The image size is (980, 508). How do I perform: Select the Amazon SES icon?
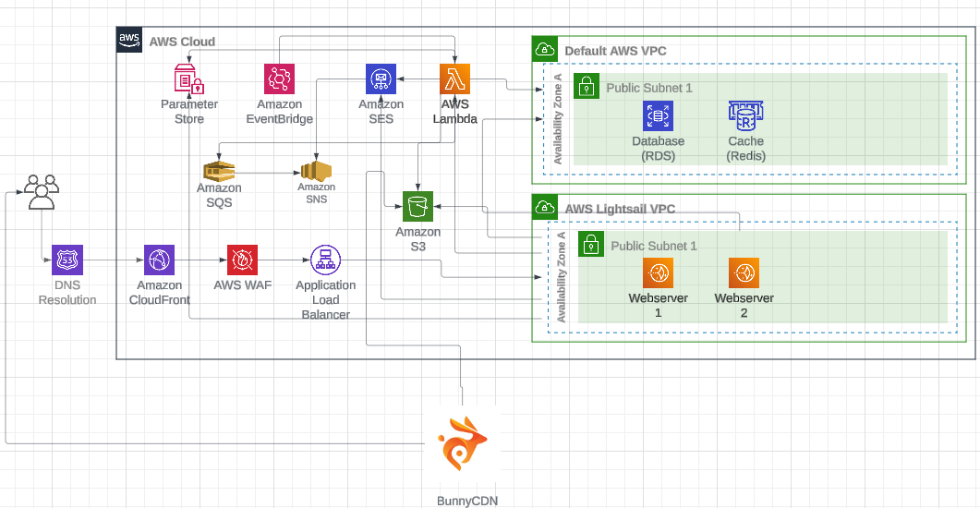381,80
